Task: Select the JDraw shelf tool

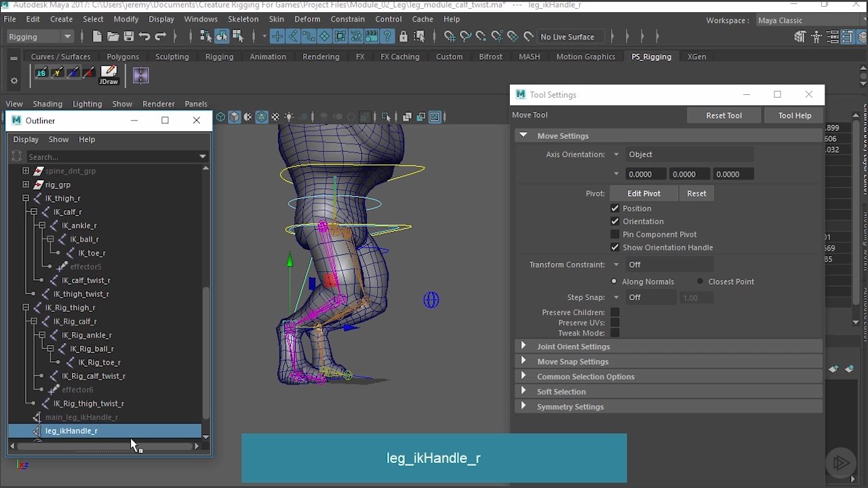Action: (x=108, y=75)
